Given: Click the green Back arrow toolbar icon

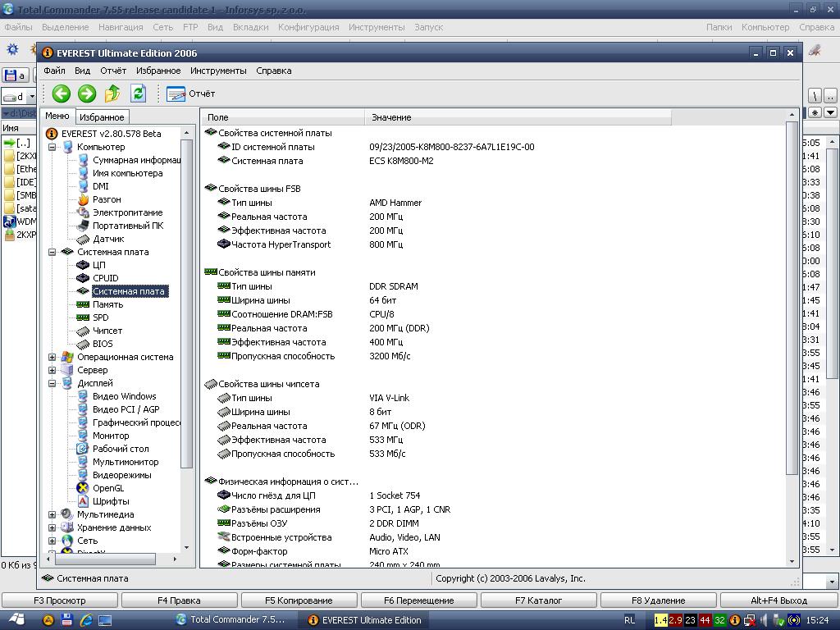Looking at the screenshot, I should click(x=61, y=94).
